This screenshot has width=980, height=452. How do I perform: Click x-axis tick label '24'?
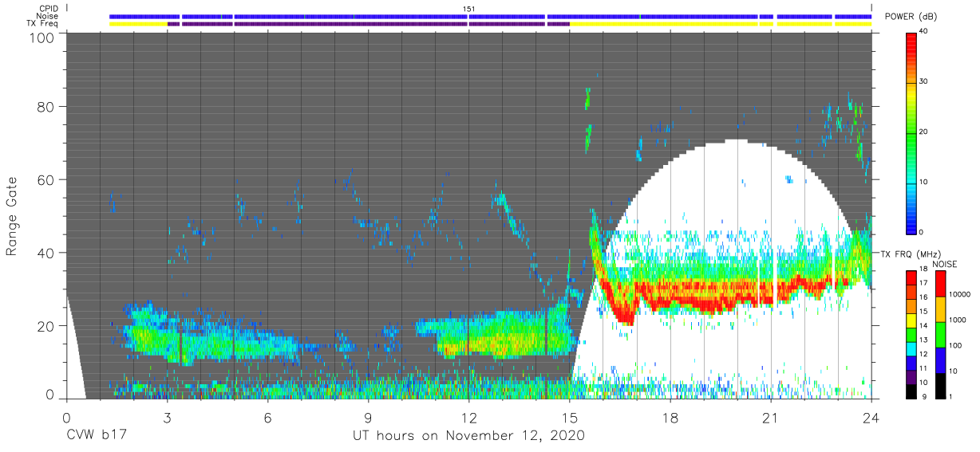871,418
